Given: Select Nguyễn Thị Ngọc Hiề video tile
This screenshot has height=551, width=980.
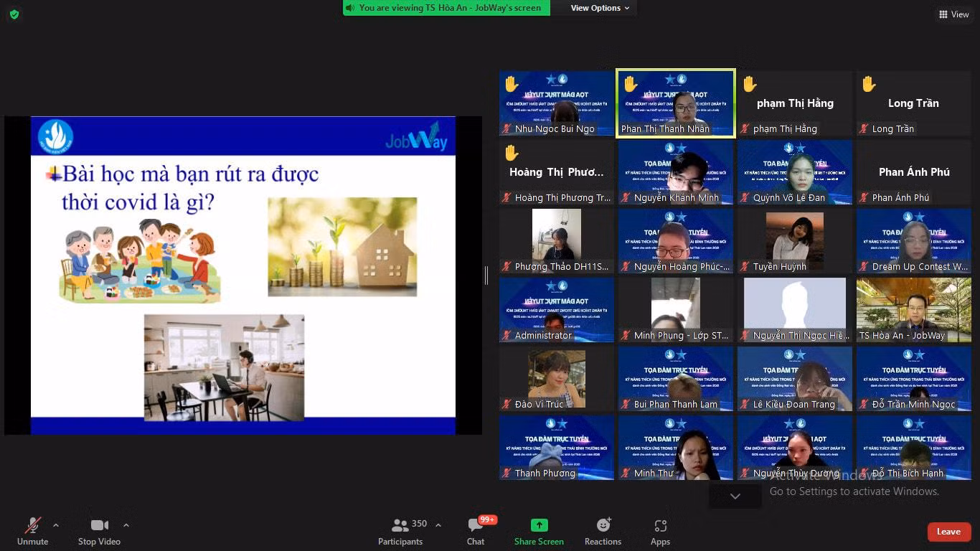Looking at the screenshot, I should (795, 310).
